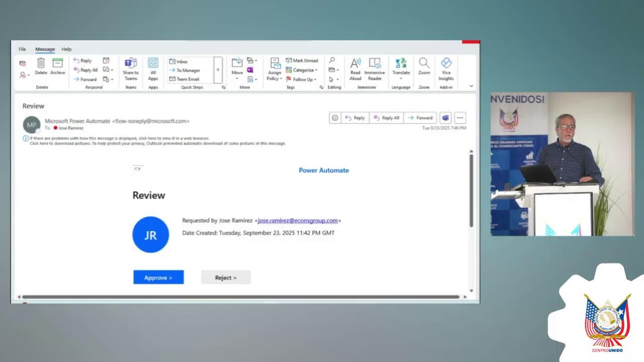644x362 pixels.
Task: Click the Power Automate link in email
Action: point(324,170)
